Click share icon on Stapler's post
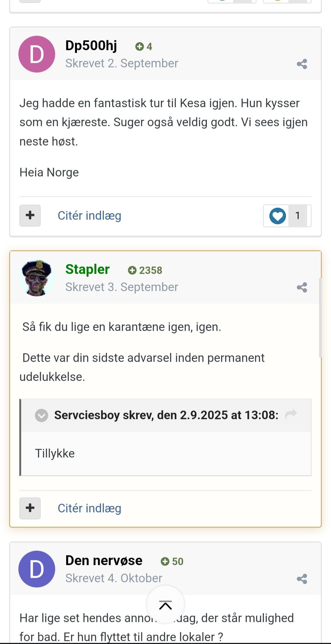This screenshot has height=644, width=331. click(302, 288)
